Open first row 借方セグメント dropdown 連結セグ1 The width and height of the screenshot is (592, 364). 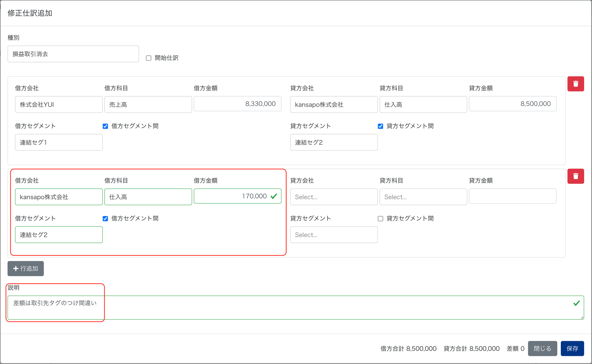coord(59,142)
